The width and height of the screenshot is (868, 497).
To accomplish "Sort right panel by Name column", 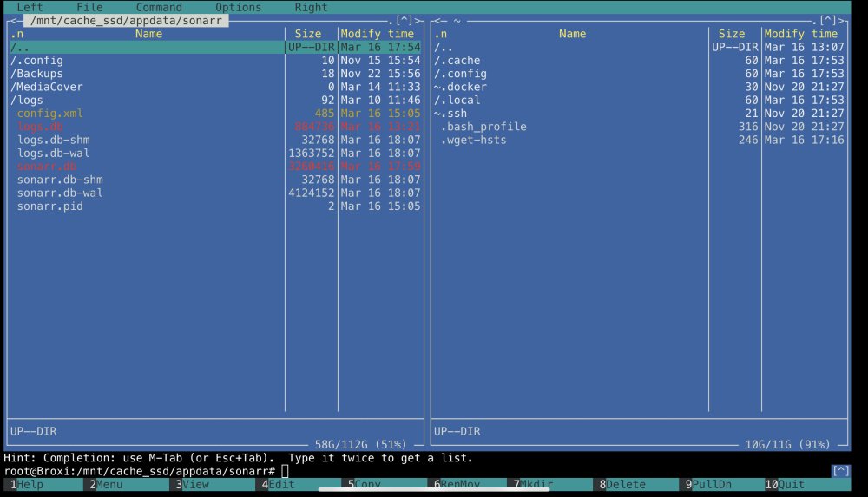I will [572, 34].
